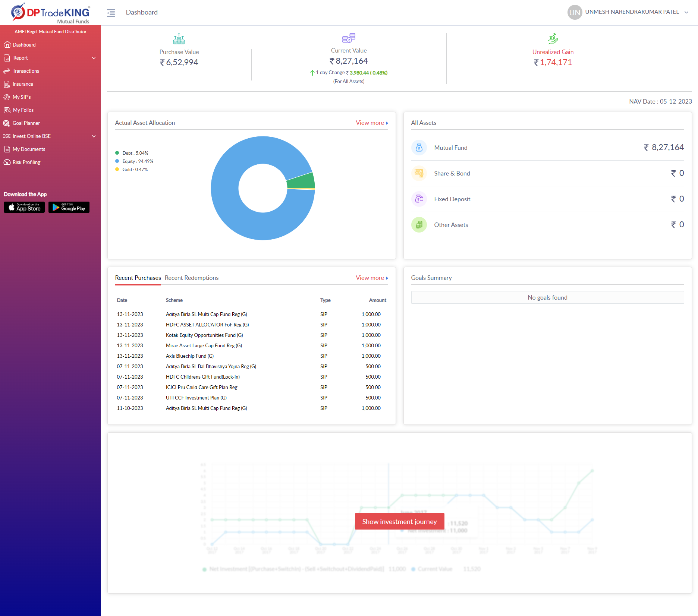Click the My Folios icon
698x616 pixels.
(x=7, y=110)
